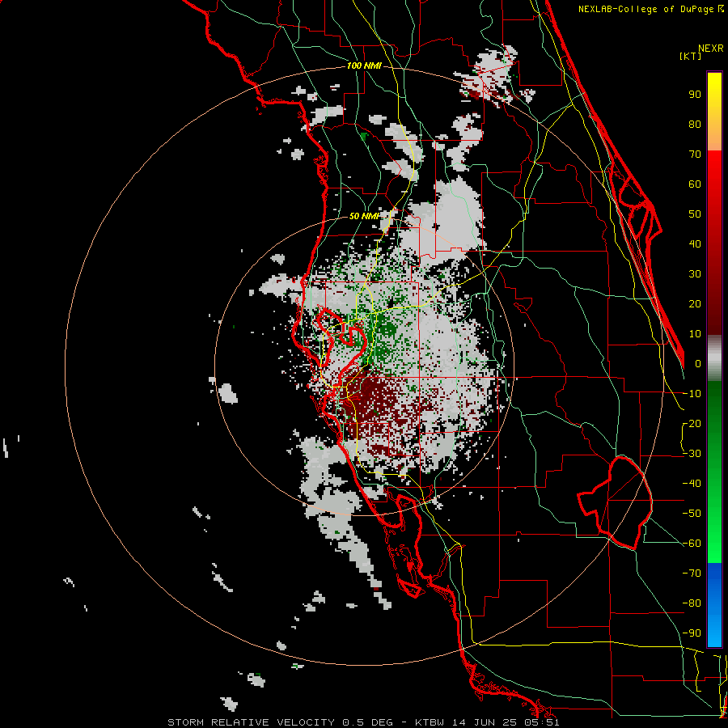The width and height of the screenshot is (728, 728).
Task: Click the 0 value on the velocity scale
Action: pyautogui.click(x=698, y=364)
